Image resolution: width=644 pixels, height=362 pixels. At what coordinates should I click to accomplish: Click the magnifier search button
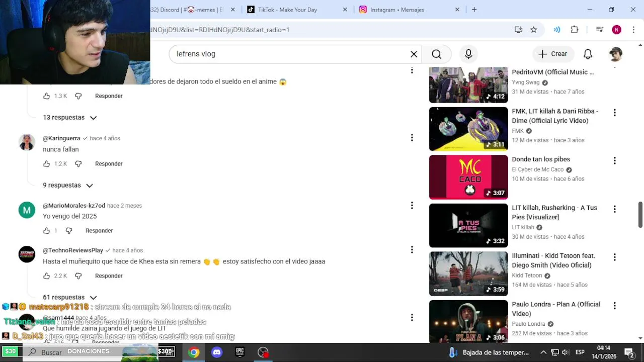[x=436, y=54]
